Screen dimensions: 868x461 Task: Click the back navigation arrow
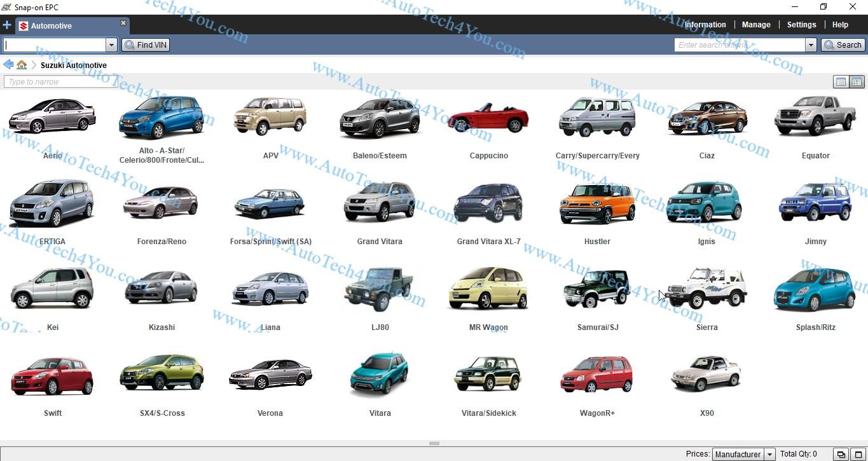[8, 64]
